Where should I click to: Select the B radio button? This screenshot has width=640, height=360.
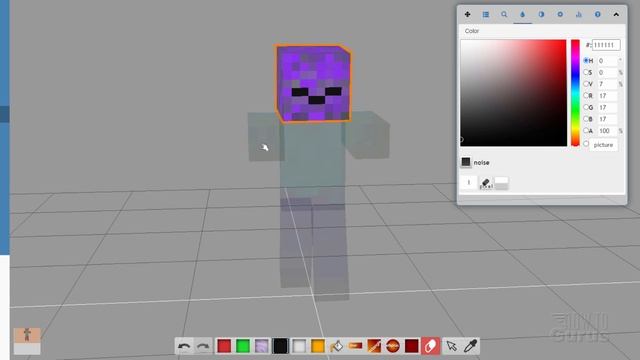(x=586, y=119)
